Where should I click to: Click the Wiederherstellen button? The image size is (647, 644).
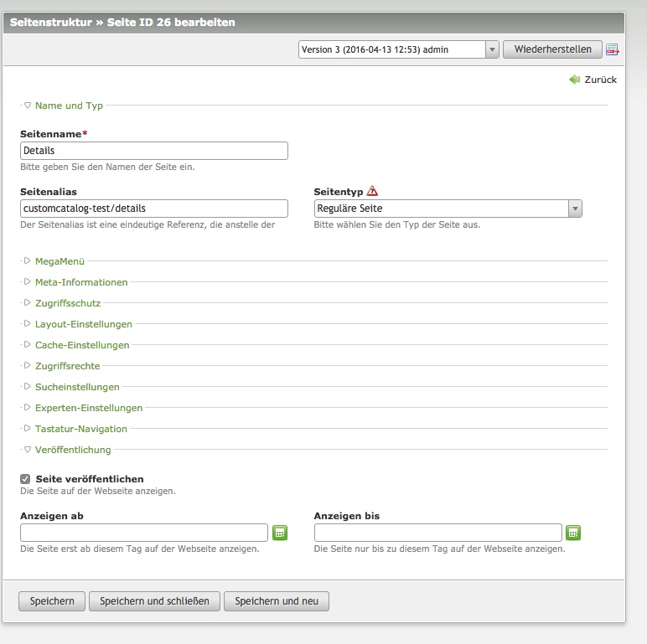point(552,49)
